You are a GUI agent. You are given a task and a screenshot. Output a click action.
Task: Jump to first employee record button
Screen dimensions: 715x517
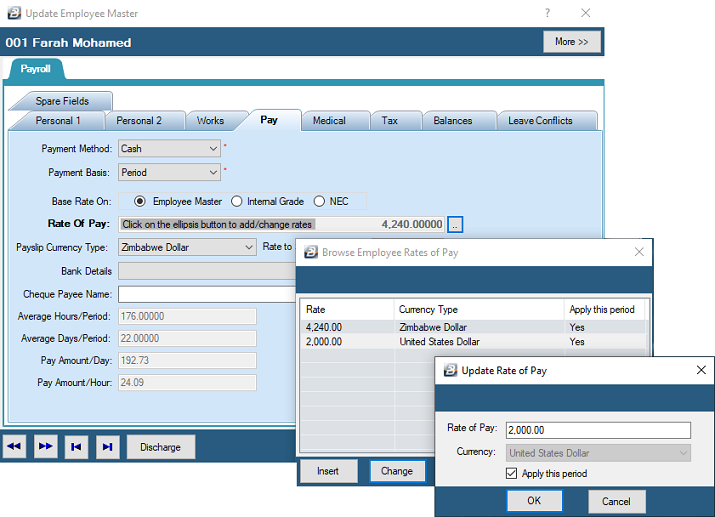click(76, 447)
